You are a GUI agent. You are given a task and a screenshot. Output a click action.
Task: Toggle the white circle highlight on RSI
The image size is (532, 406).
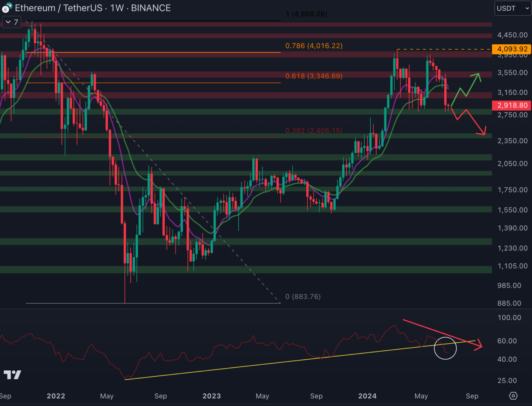coord(446,348)
